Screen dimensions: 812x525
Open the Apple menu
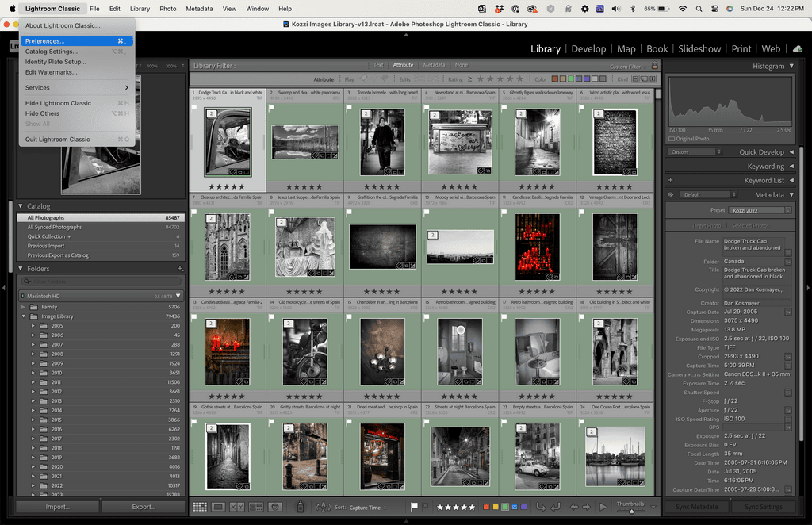click(13, 9)
